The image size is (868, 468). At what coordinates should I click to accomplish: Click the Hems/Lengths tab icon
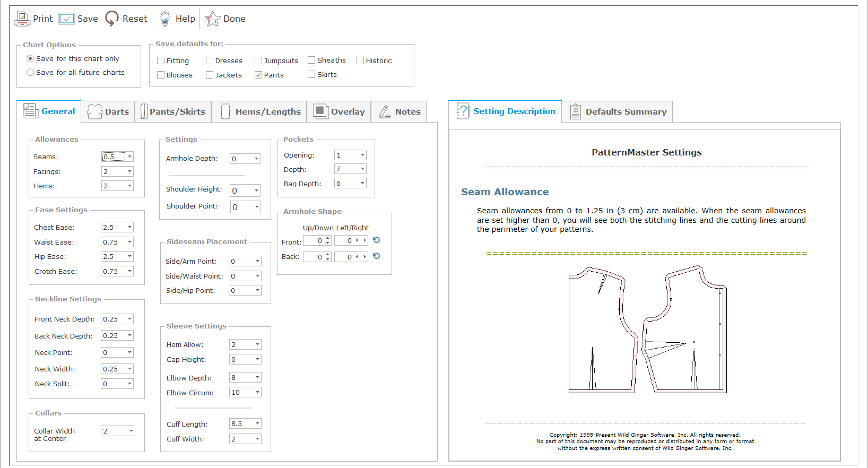(225, 111)
